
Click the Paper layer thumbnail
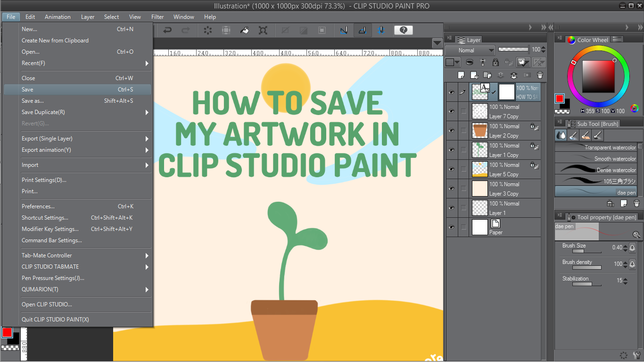coord(479,227)
